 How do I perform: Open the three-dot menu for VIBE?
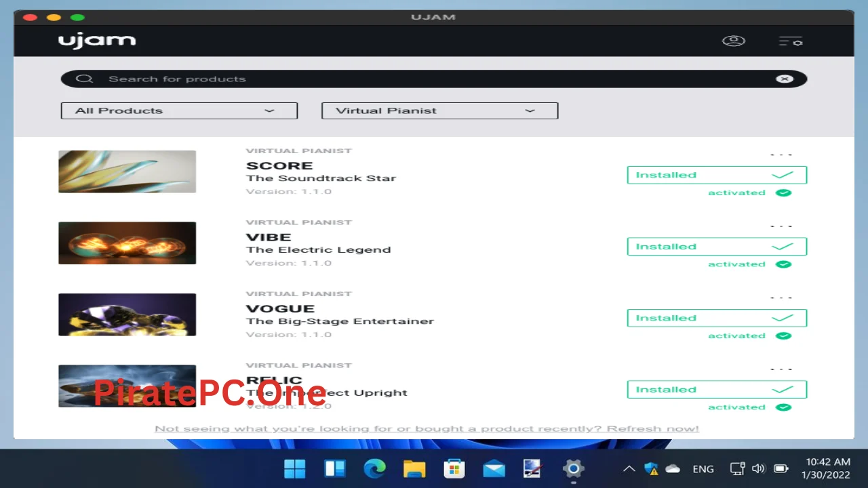tap(781, 226)
